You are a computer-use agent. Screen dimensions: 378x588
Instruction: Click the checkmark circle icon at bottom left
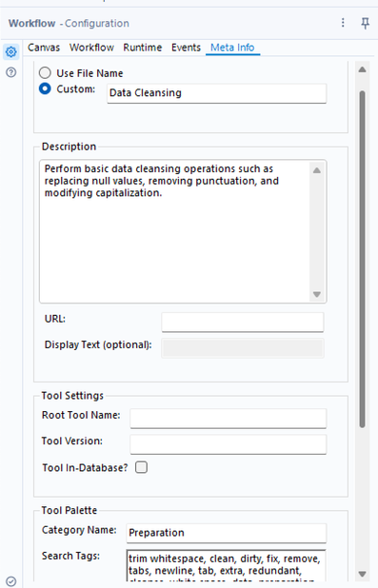point(11,581)
